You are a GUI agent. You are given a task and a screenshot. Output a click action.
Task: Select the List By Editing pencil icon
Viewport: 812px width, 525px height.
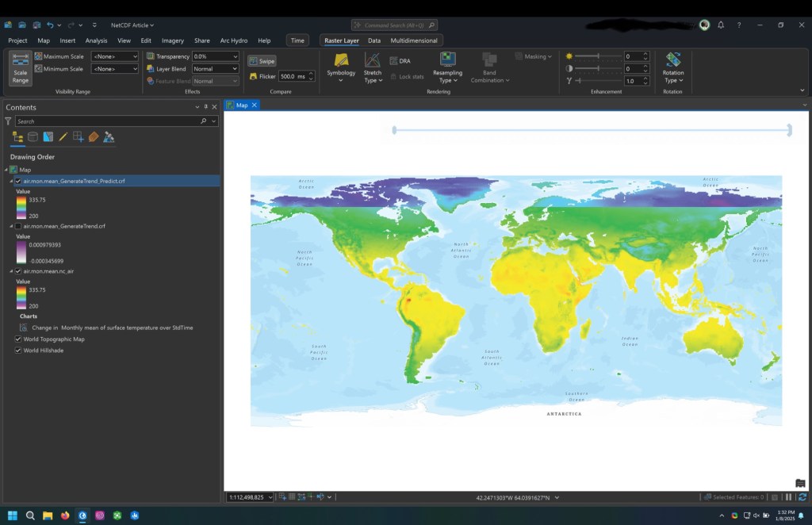63,137
